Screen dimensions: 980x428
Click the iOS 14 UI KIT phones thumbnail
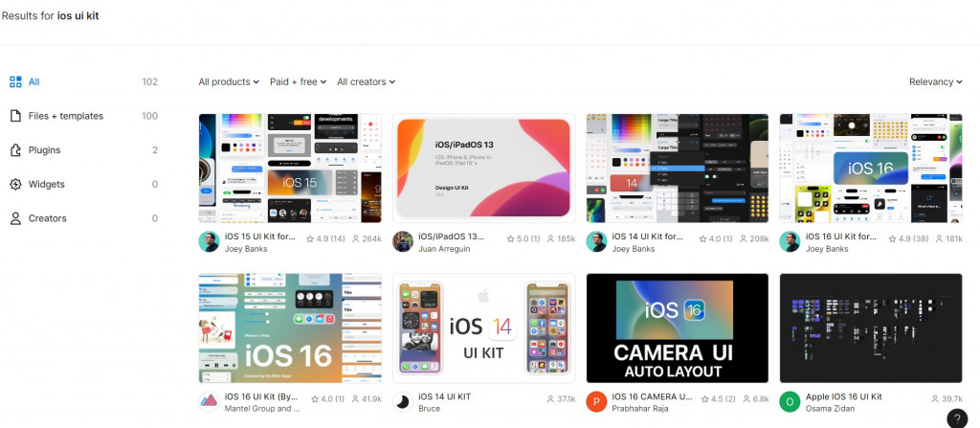tap(483, 327)
